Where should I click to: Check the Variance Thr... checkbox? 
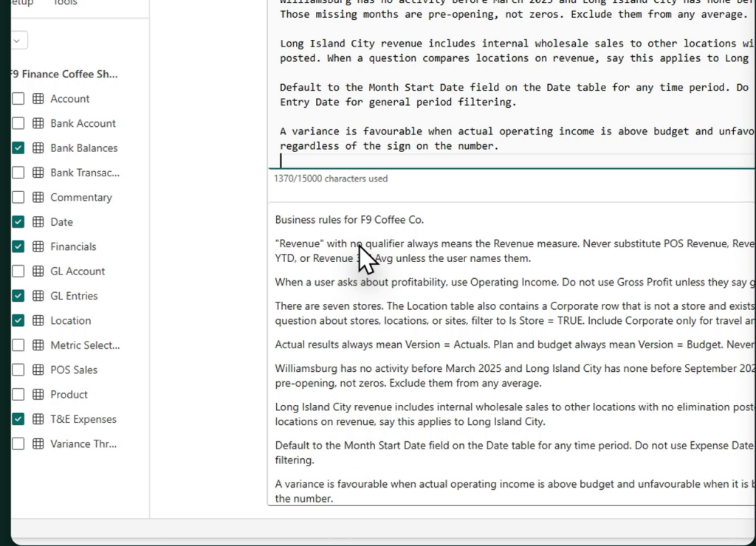pos(18,444)
